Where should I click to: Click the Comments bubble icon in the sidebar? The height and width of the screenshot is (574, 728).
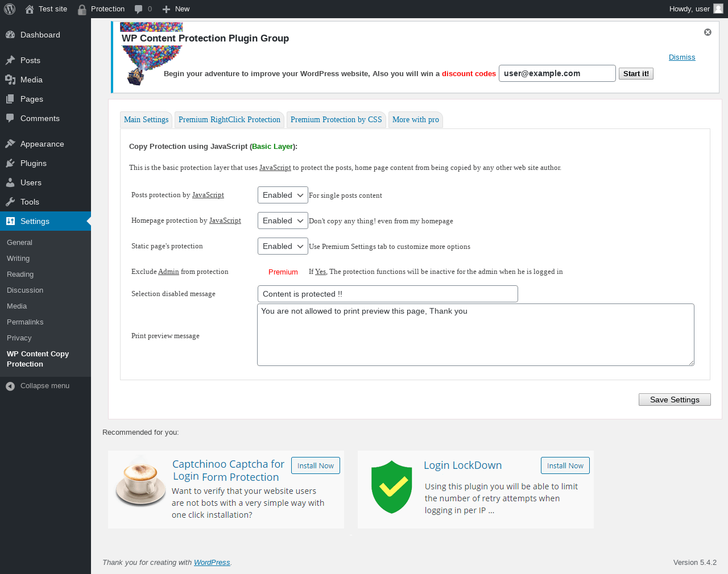[10, 118]
